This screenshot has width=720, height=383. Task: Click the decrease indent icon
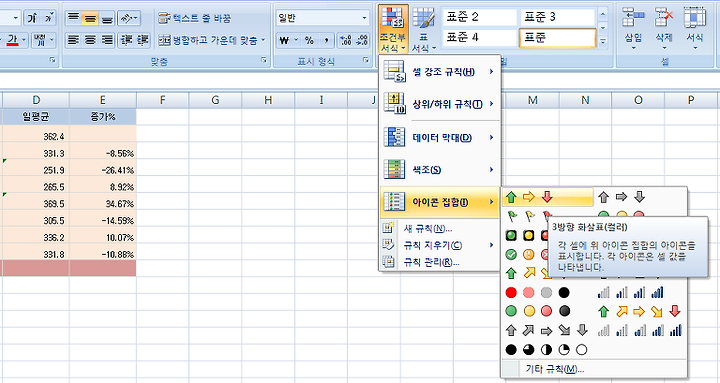125,40
